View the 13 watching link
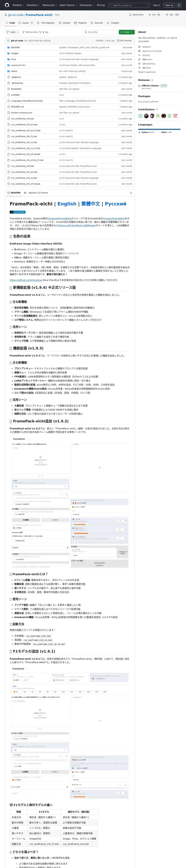The height and width of the screenshot is (868, 186). (146, 64)
